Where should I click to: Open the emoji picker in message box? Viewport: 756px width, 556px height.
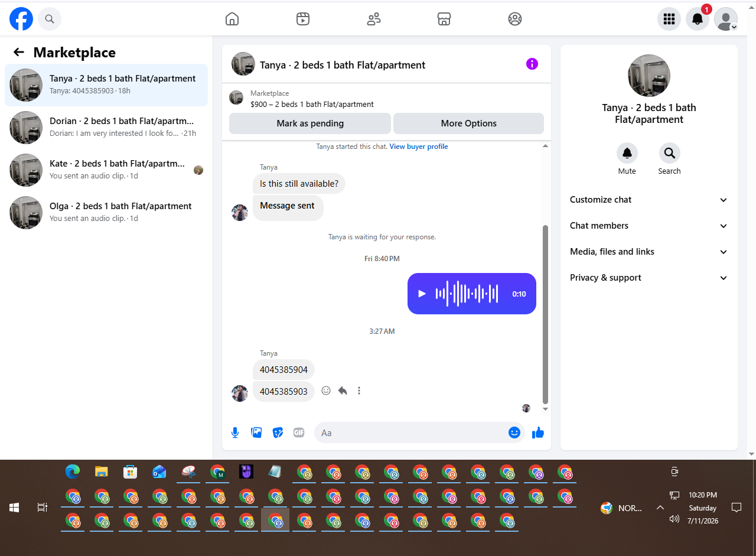[x=514, y=433]
